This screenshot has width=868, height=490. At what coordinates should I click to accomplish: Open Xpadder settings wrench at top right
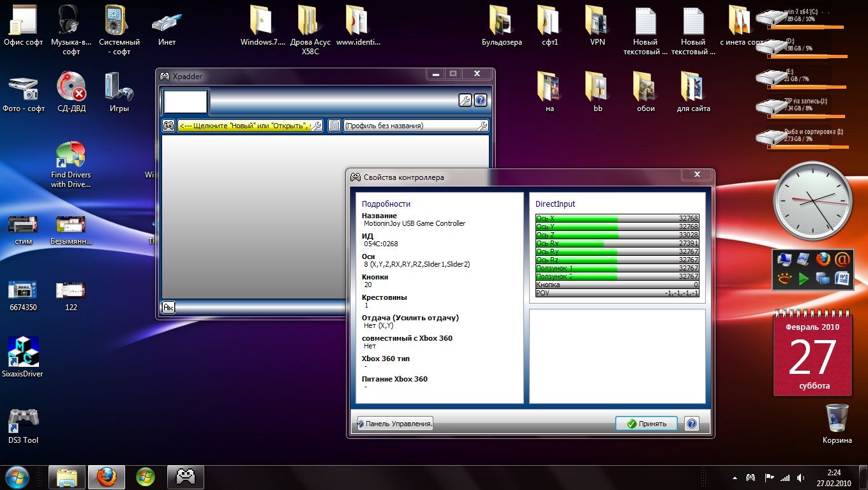465,100
